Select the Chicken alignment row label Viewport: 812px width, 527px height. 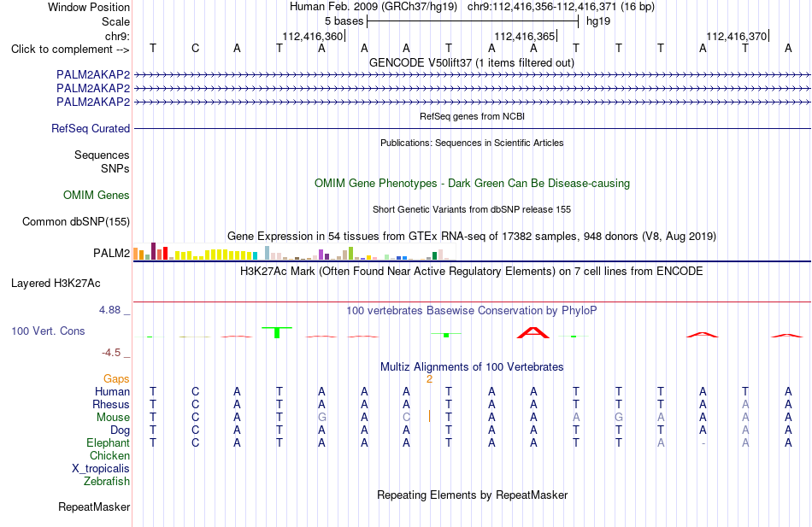click(109, 455)
